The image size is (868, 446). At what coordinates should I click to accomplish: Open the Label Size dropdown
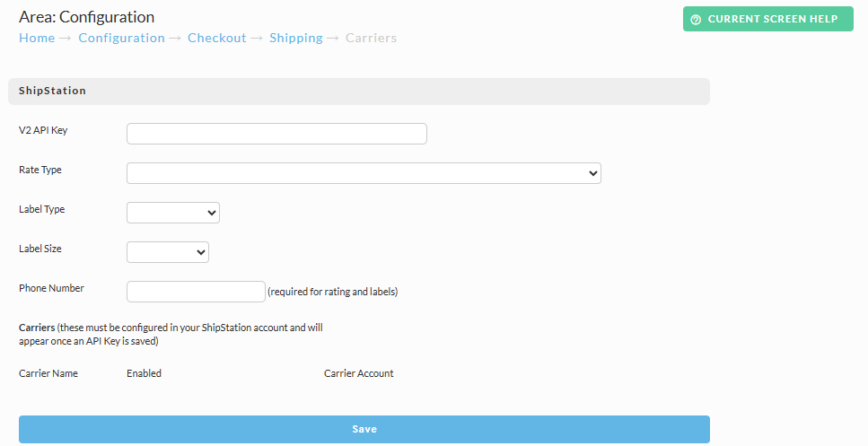168,252
